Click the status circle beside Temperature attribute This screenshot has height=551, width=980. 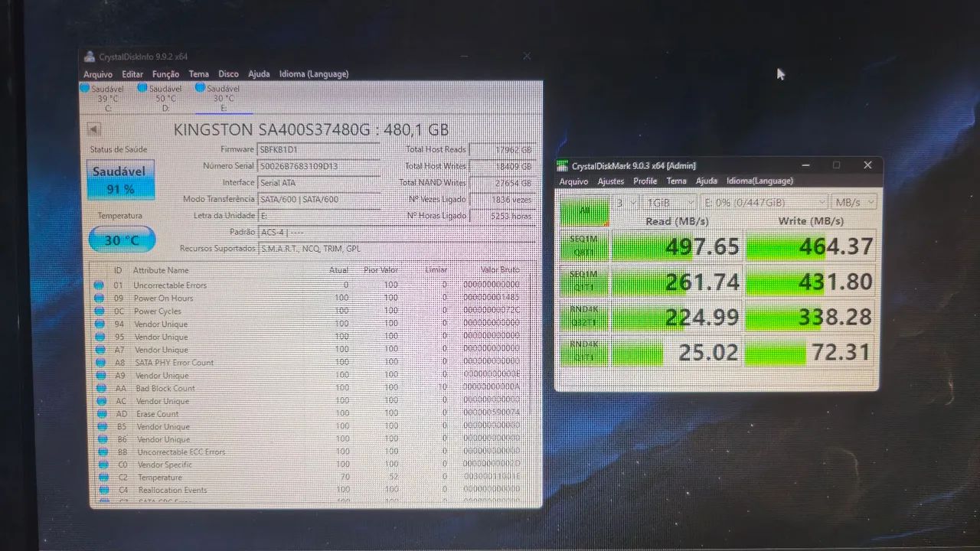pos(102,477)
